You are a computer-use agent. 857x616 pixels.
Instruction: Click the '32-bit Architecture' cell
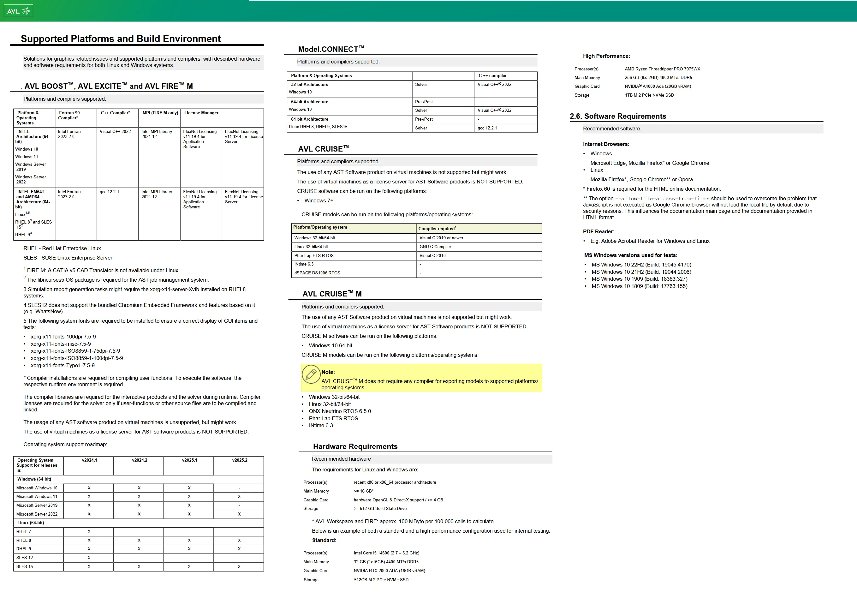click(x=309, y=85)
